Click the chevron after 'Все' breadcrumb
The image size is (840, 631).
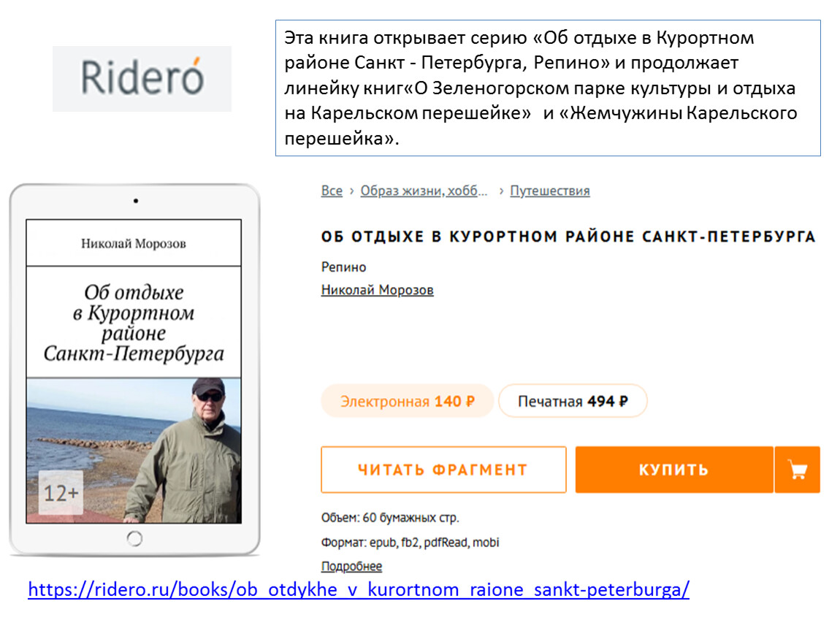(x=351, y=191)
